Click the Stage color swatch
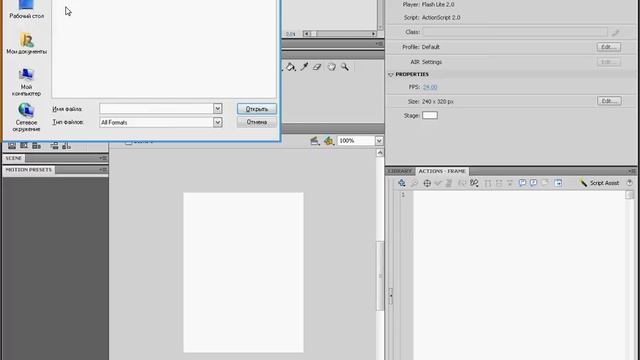This screenshot has width=640, height=360. pyautogui.click(x=430, y=116)
